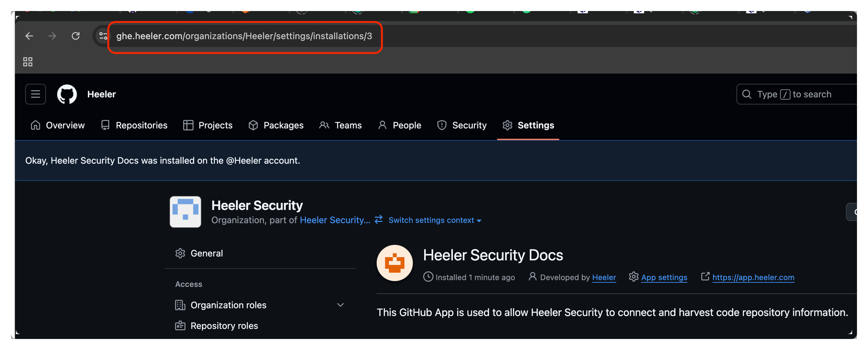This screenshot has width=868, height=350.
Task: Open the Switch settings context dropdown
Action: tap(435, 220)
